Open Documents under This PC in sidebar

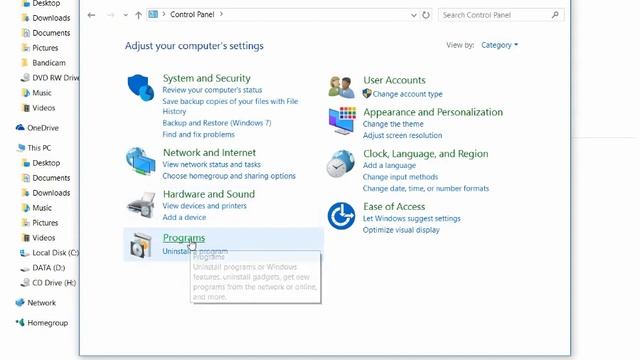(x=46, y=178)
